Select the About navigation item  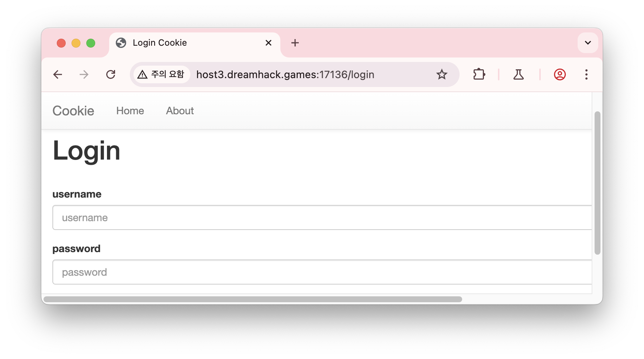180,111
